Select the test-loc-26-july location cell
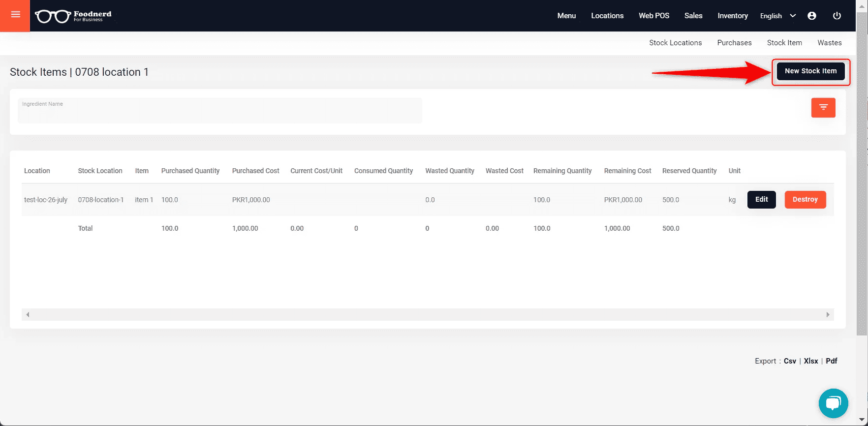Viewport: 868px width, 426px height. (46, 200)
